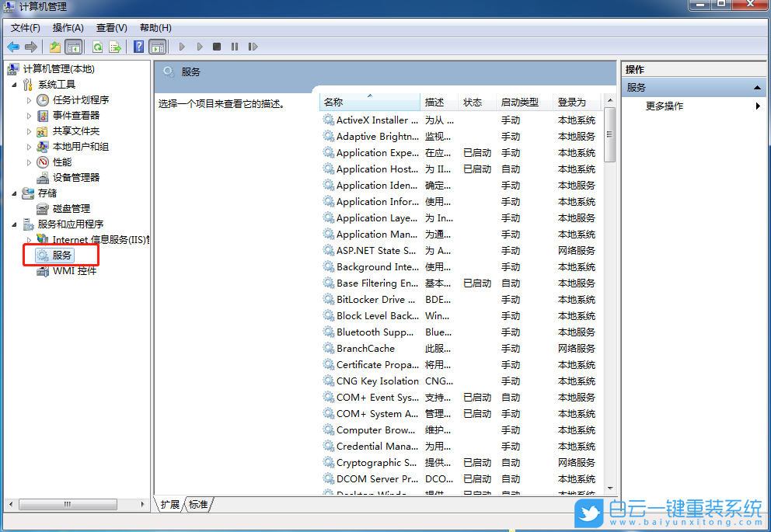Switch to the 标准 tab
Image resolution: width=771 pixels, height=532 pixels.
(x=198, y=504)
